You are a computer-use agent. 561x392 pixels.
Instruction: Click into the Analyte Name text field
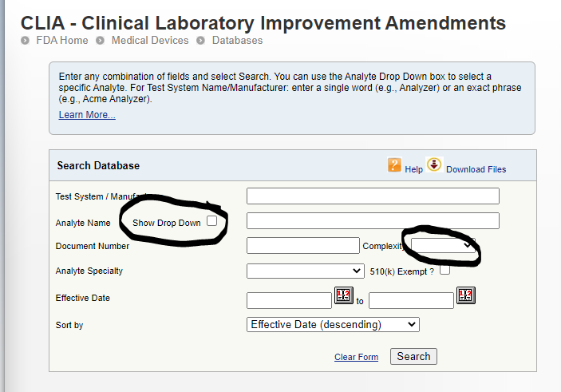pos(373,221)
